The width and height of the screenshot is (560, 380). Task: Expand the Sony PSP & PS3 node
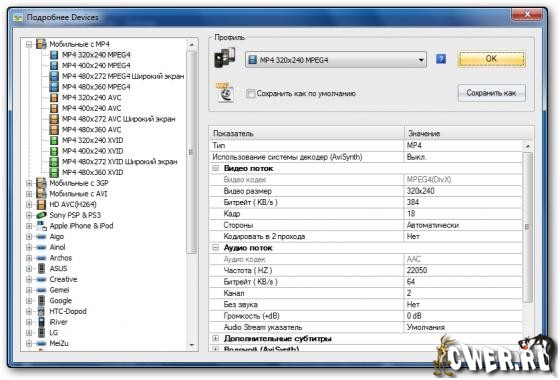coord(29,215)
